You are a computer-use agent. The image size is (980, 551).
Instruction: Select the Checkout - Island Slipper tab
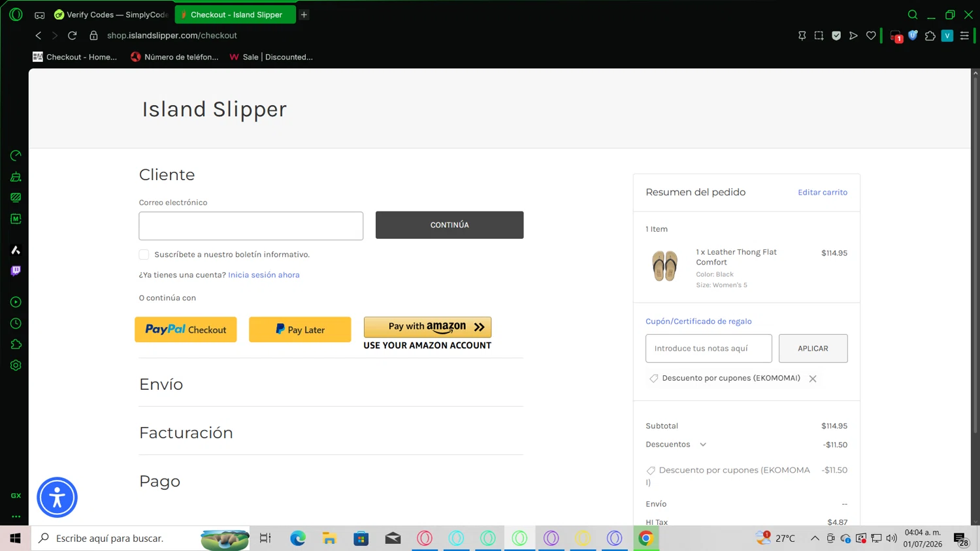(235, 14)
